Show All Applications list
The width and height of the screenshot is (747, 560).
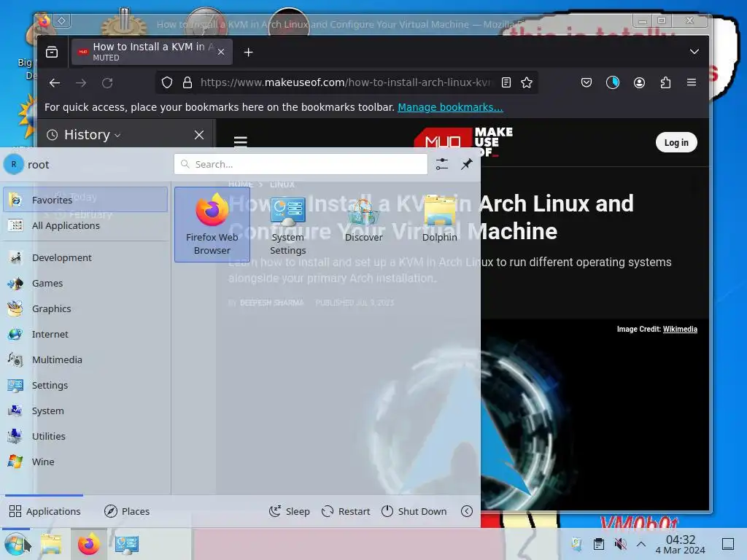point(85,225)
